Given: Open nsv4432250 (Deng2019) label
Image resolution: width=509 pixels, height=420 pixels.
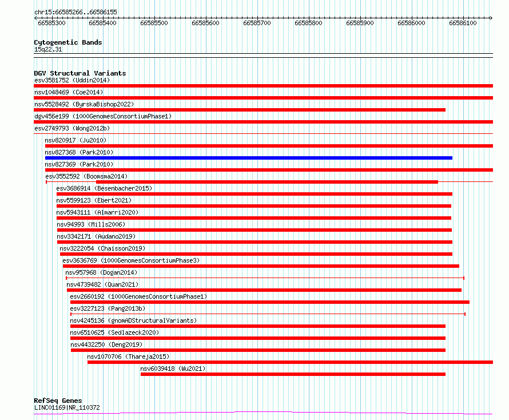Looking at the screenshot, I should point(106,344).
